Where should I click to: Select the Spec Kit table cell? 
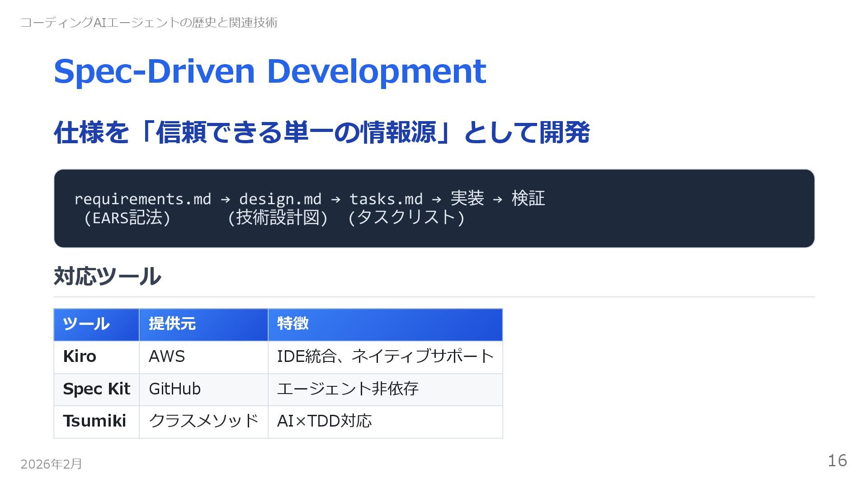point(96,389)
